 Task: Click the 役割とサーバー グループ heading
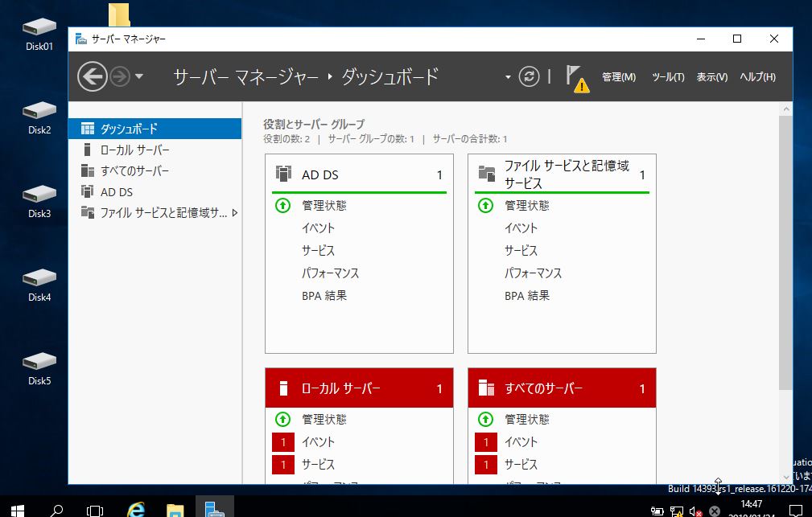[314, 124]
